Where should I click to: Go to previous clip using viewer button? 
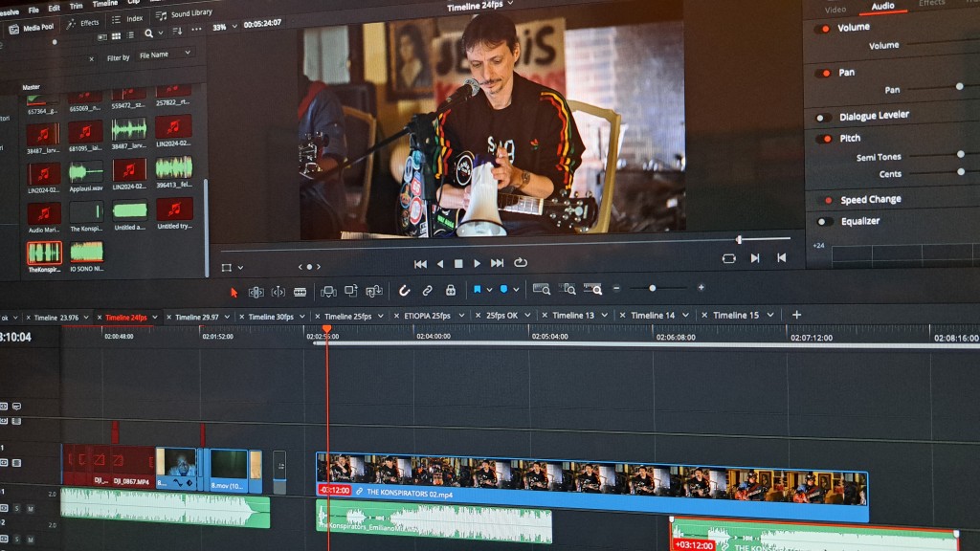(781, 257)
